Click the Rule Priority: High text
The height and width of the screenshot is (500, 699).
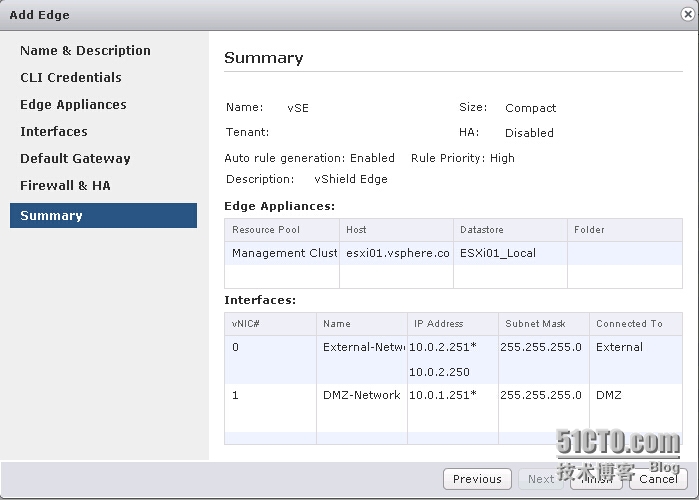463,158
